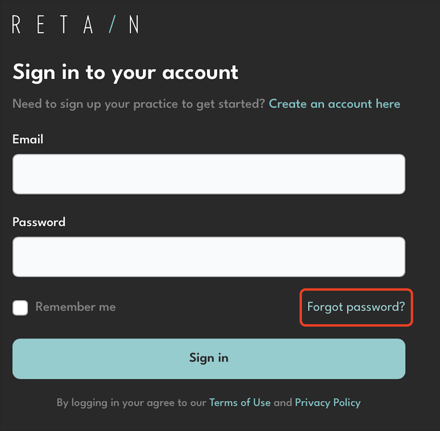
Task: Open the Terms of Use link
Action: coord(240,402)
